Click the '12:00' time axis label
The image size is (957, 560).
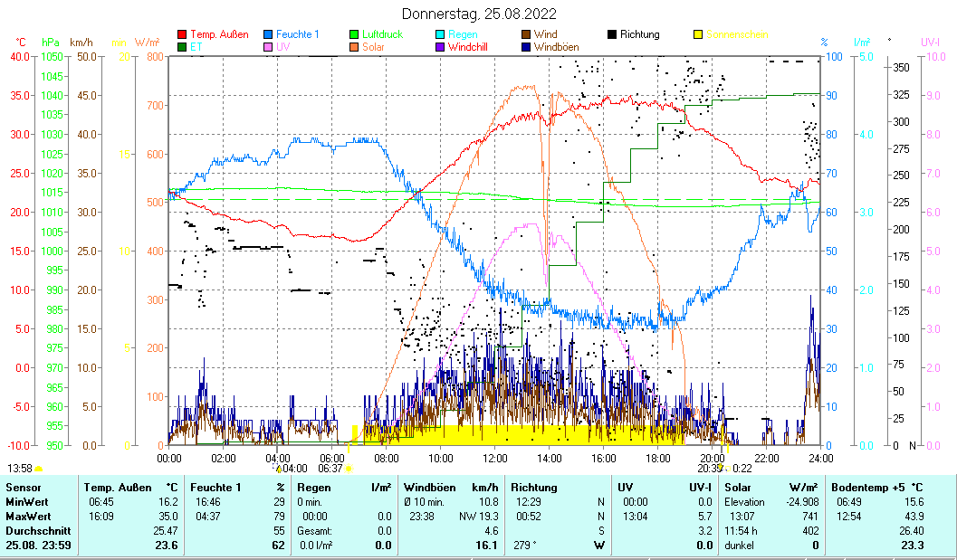[495, 458]
